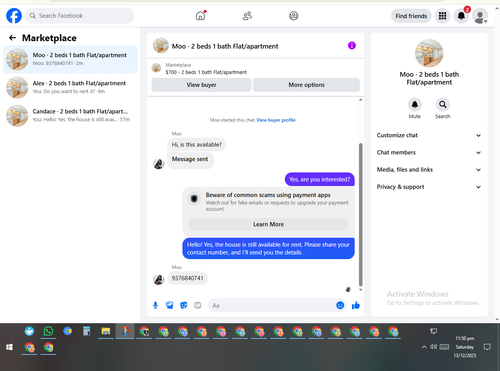
Task: Open the sticker picker icon
Action: pyautogui.click(x=184, y=305)
